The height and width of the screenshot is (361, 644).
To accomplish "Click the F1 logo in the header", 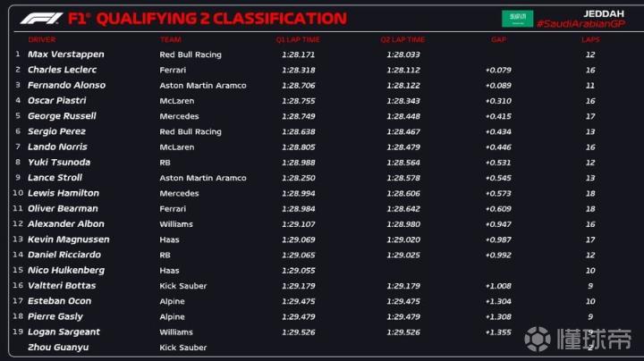I will 40,18.
